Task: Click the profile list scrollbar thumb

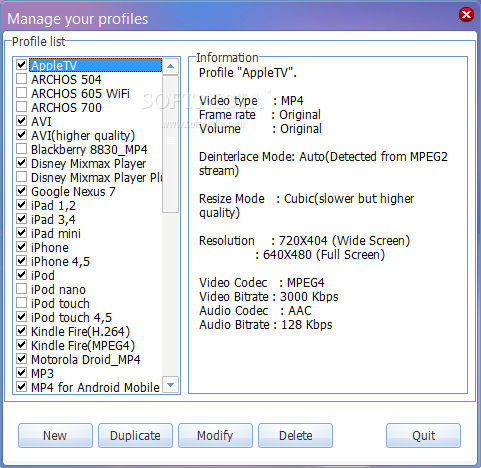Action: [x=170, y=144]
